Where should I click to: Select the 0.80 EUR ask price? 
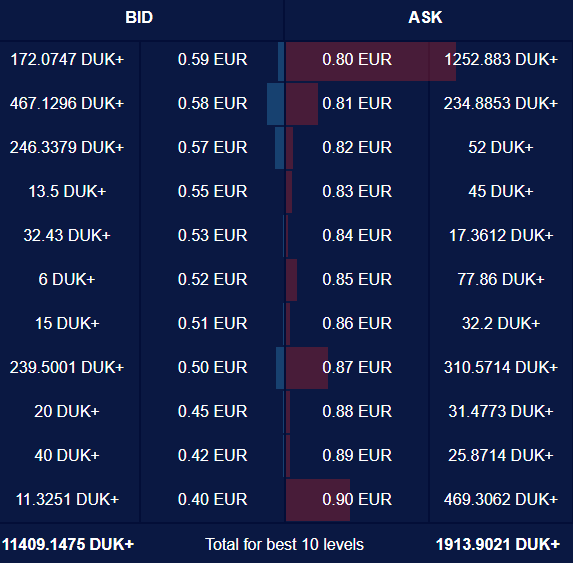click(357, 60)
